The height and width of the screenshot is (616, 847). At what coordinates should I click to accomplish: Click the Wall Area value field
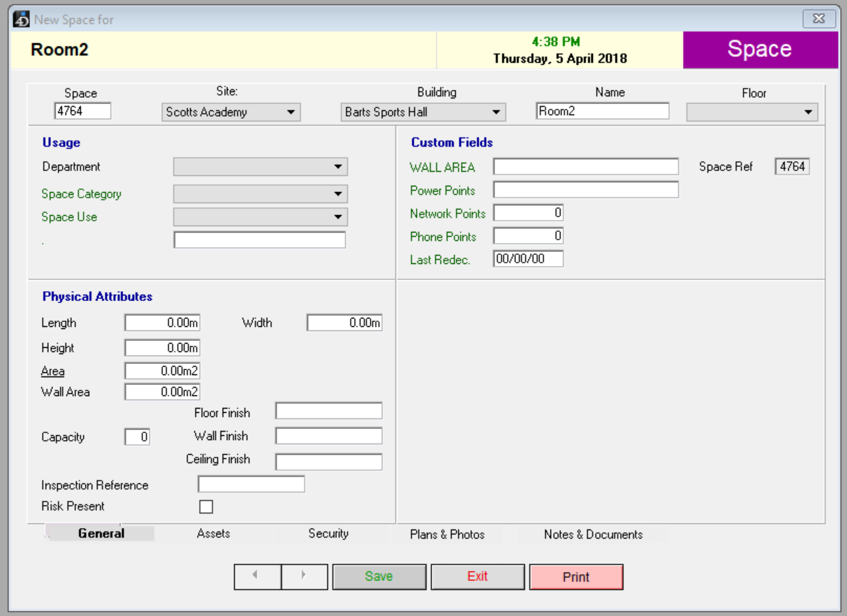pyautogui.click(x=163, y=393)
